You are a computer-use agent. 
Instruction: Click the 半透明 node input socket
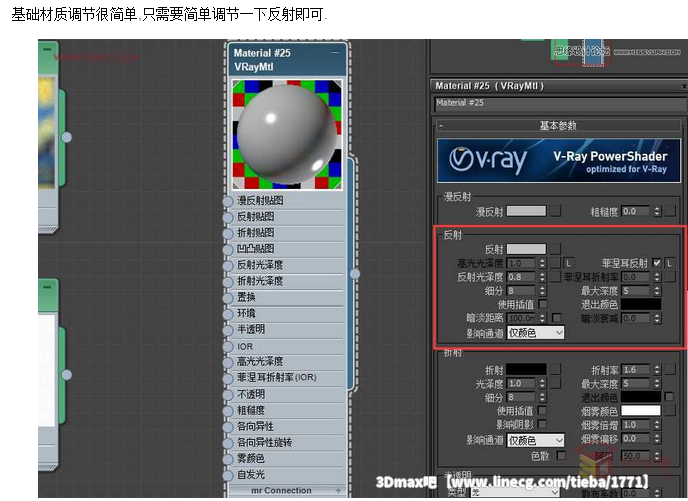click(x=228, y=330)
